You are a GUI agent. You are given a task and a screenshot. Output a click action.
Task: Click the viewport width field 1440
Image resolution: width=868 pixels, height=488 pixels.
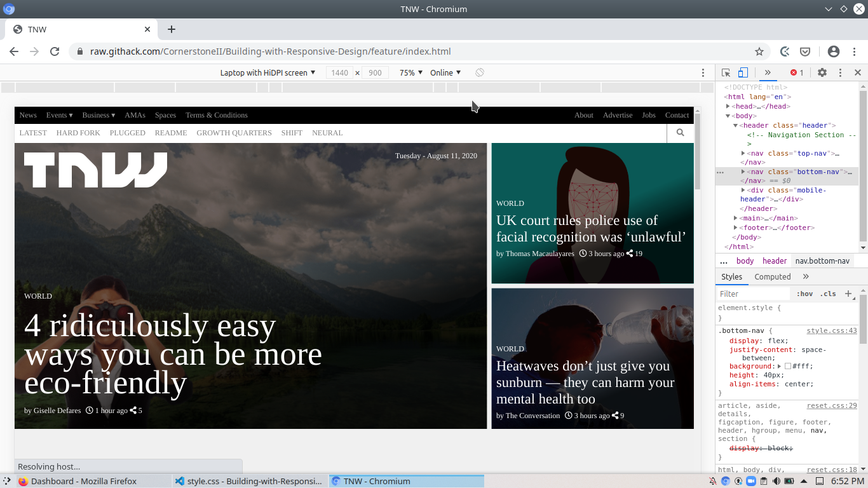pyautogui.click(x=340, y=72)
